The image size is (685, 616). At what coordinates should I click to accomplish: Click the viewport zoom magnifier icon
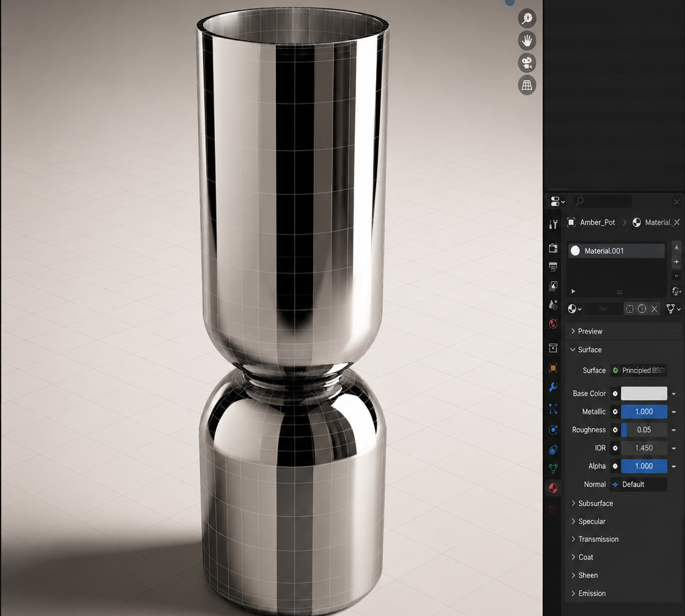(527, 18)
